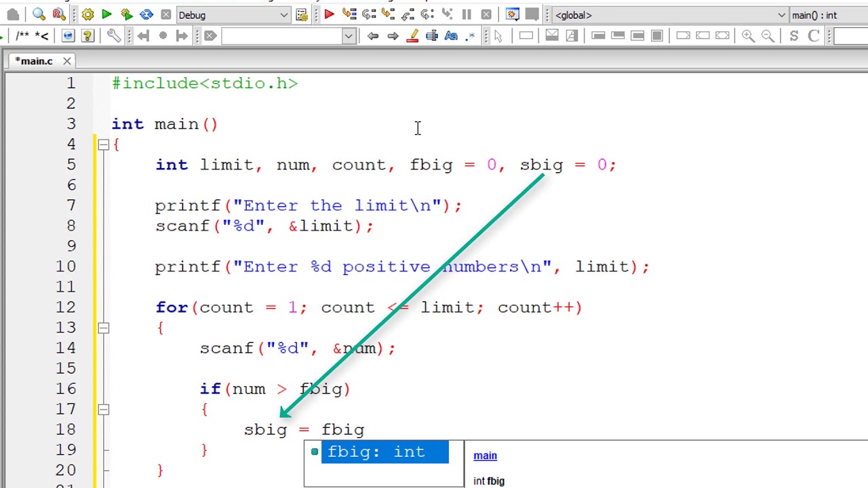868x488 pixels.
Task: Click the Zoom out magnifier icon
Action: (x=768, y=36)
